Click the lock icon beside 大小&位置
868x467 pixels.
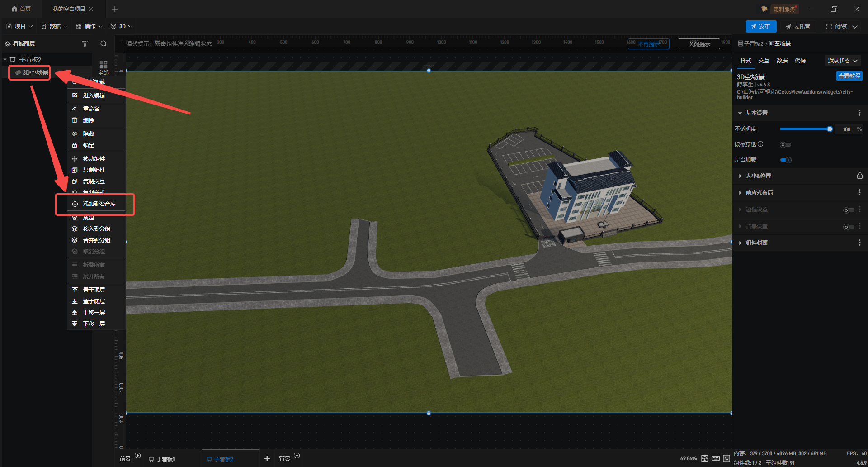(x=859, y=176)
